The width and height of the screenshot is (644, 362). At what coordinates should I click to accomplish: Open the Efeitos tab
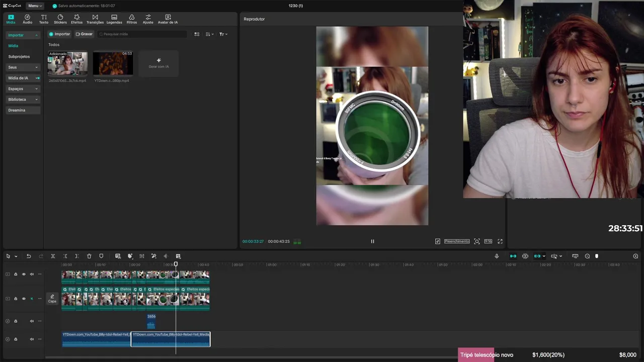pyautogui.click(x=76, y=19)
